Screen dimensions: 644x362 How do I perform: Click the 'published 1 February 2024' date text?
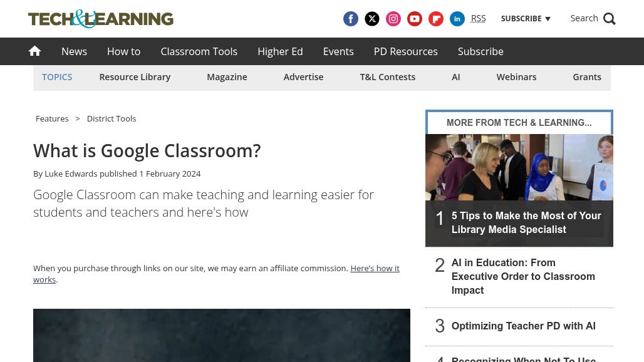point(150,173)
